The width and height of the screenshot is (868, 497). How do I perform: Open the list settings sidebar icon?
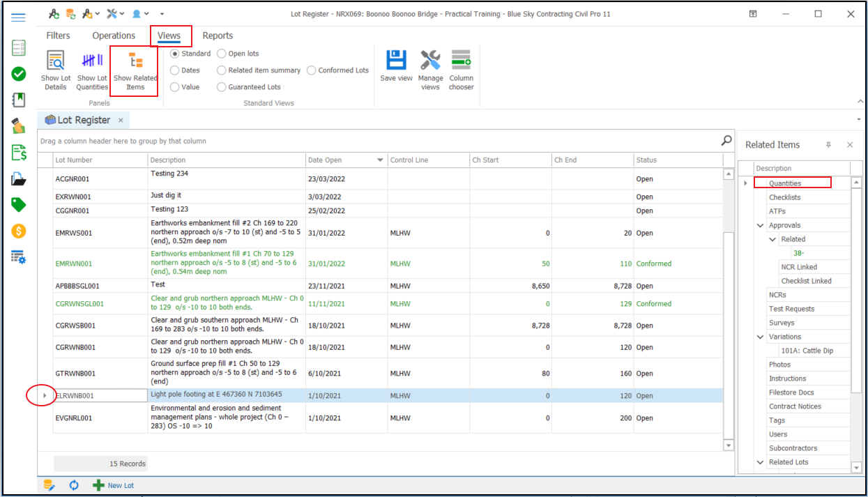pyautogui.click(x=19, y=257)
